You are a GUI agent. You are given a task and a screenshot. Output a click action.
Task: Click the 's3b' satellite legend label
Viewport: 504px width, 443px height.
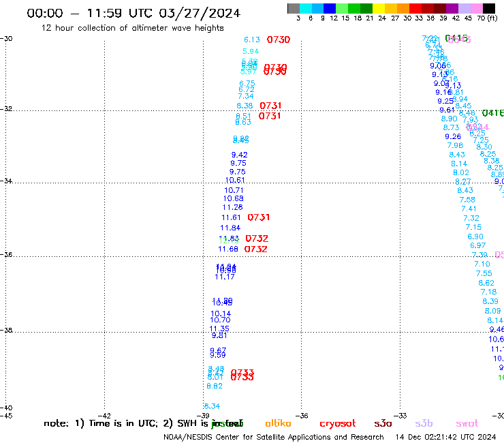click(424, 423)
